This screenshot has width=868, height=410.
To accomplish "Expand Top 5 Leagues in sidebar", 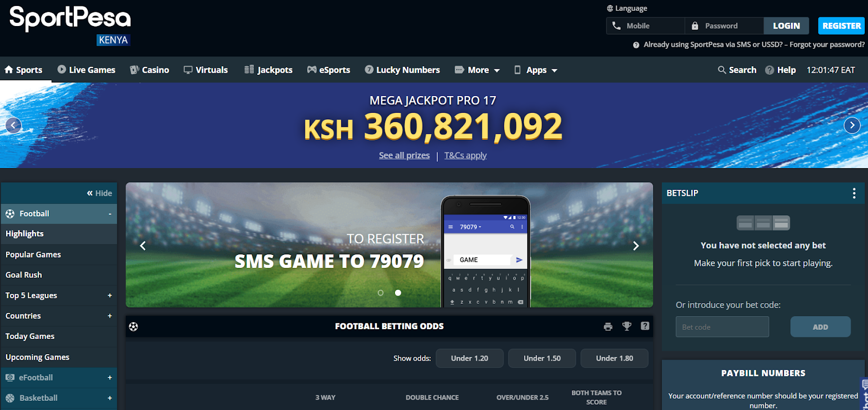I will 59,296.
